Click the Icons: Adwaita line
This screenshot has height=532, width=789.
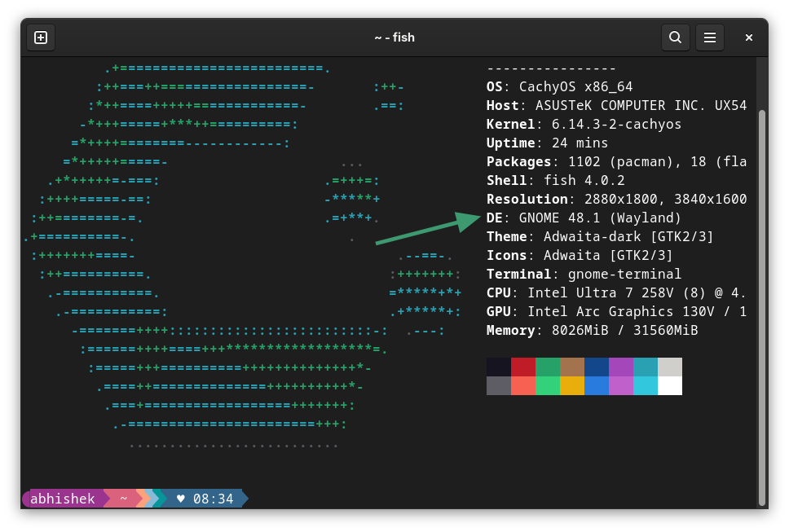tap(580, 256)
